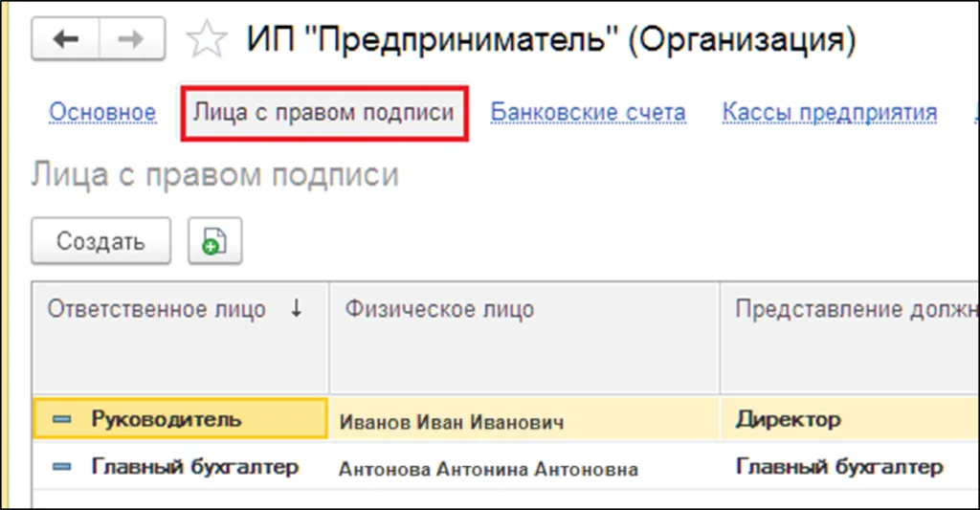Select the Иванов Иван Иванович cell

[x=451, y=421]
